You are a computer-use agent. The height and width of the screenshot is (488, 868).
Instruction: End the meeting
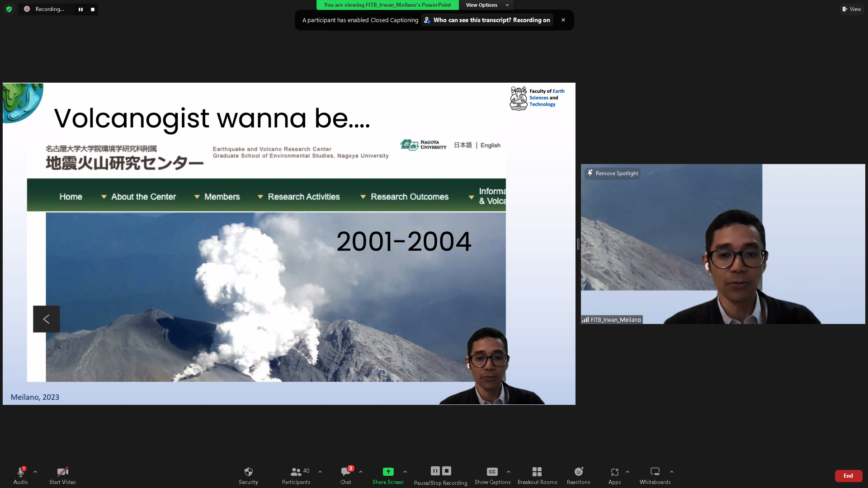pyautogui.click(x=848, y=476)
